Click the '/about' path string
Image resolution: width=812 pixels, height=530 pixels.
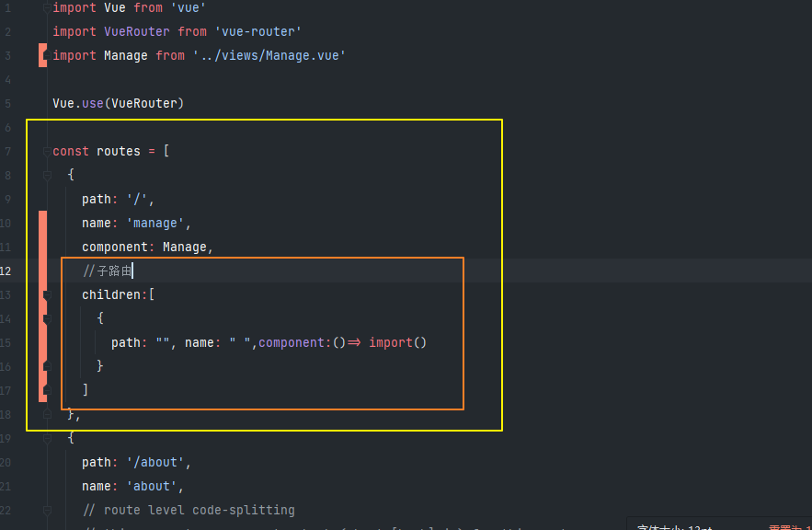158,462
